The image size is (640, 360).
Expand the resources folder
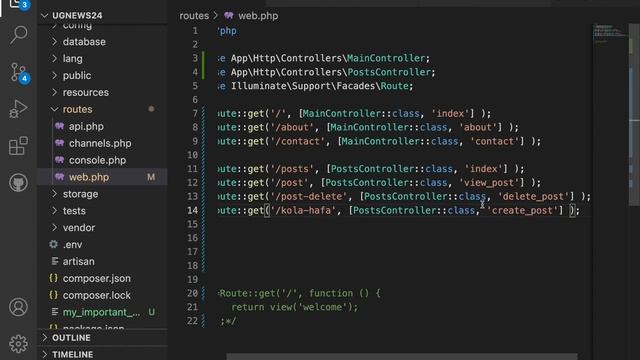coord(54,92)
